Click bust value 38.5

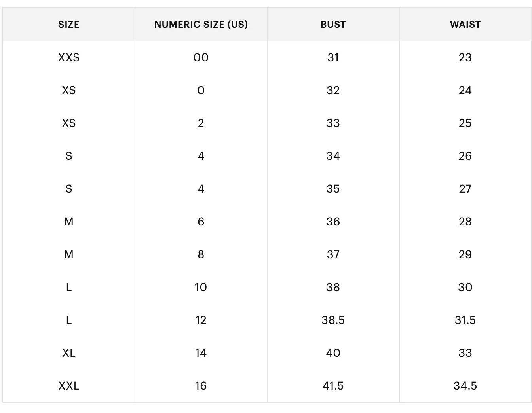[333, 320]
